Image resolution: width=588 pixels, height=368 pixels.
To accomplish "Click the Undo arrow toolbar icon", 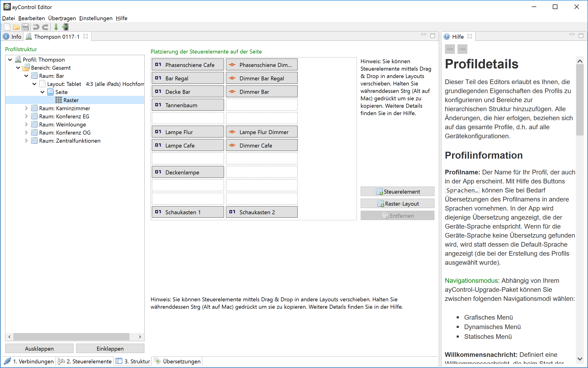I will 36,27.
